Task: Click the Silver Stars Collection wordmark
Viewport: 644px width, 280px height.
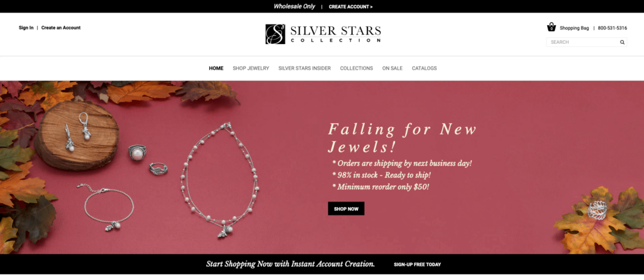Action: [x=336, y=34]
